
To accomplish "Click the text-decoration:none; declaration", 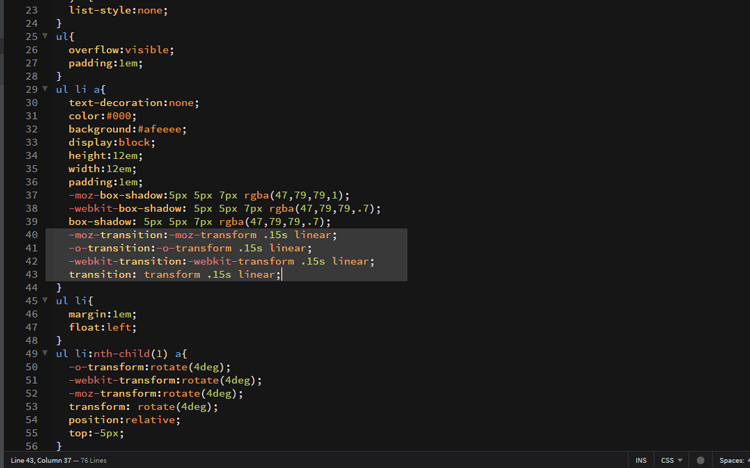I will click(x=134, y=103).
